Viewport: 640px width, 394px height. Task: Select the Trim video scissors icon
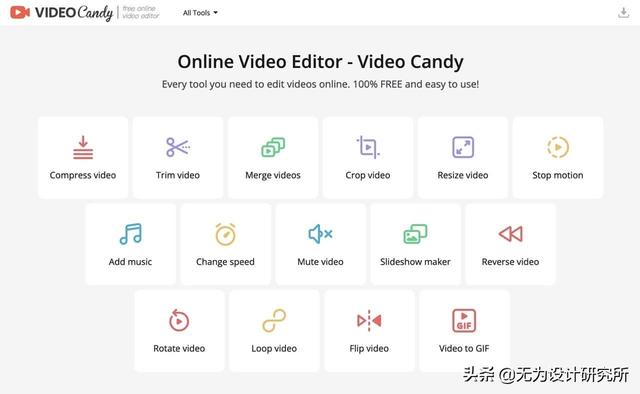click(178, 147)
